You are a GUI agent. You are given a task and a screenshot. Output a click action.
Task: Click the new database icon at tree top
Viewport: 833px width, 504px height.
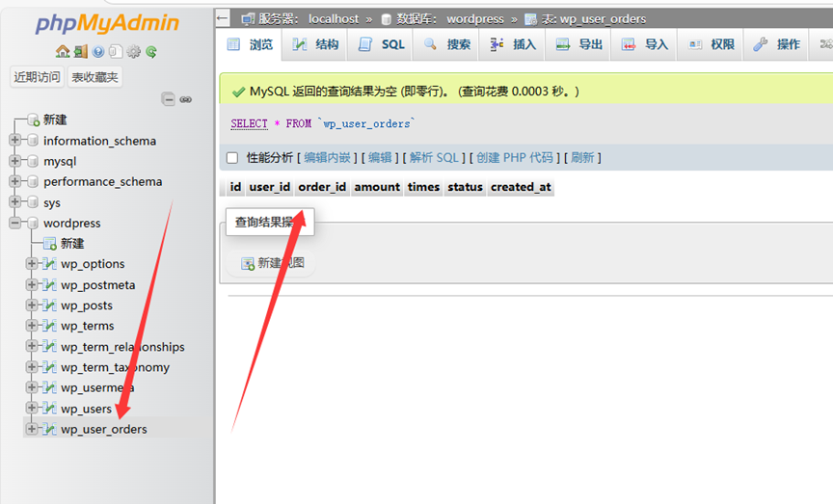click(33, 120)
